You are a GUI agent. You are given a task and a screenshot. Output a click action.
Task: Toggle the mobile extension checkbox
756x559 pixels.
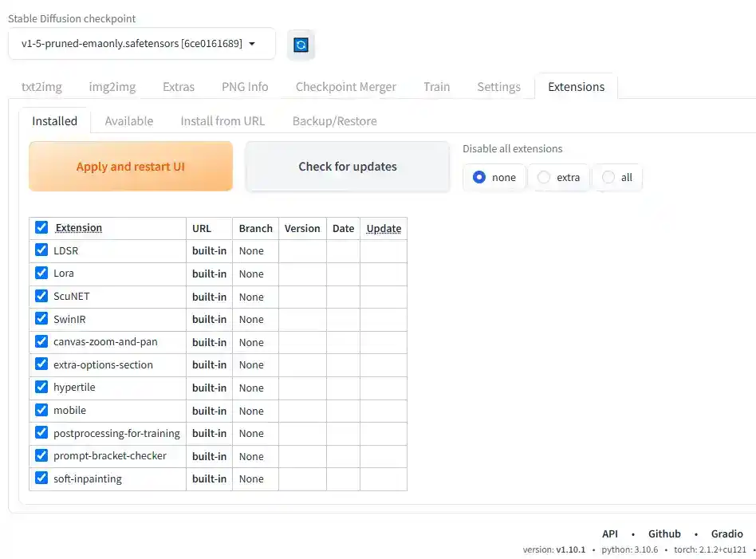point(41,410)
